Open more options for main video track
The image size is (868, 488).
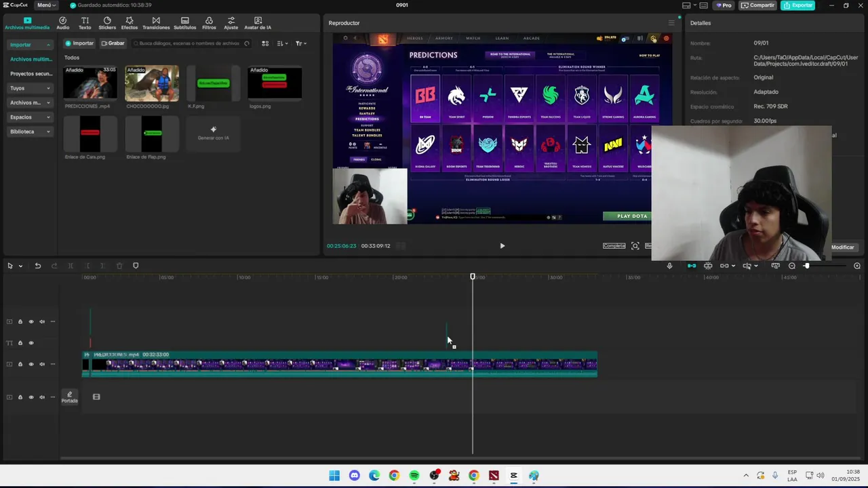[x=52, y=364]
